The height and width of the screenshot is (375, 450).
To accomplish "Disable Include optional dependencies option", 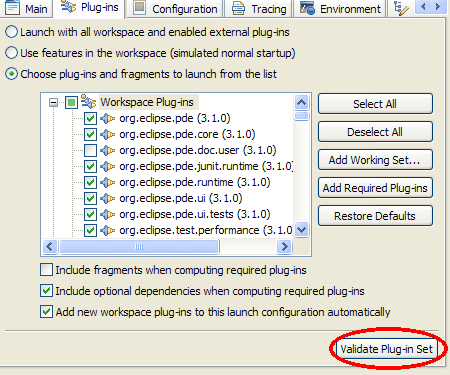I will point(46,291).
